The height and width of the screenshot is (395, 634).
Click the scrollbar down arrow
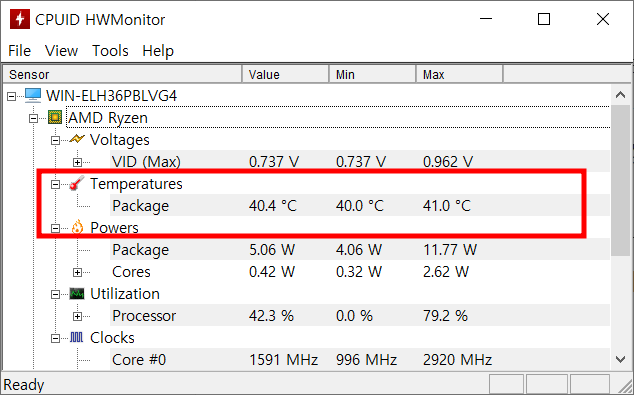click(x=620, y=359)
